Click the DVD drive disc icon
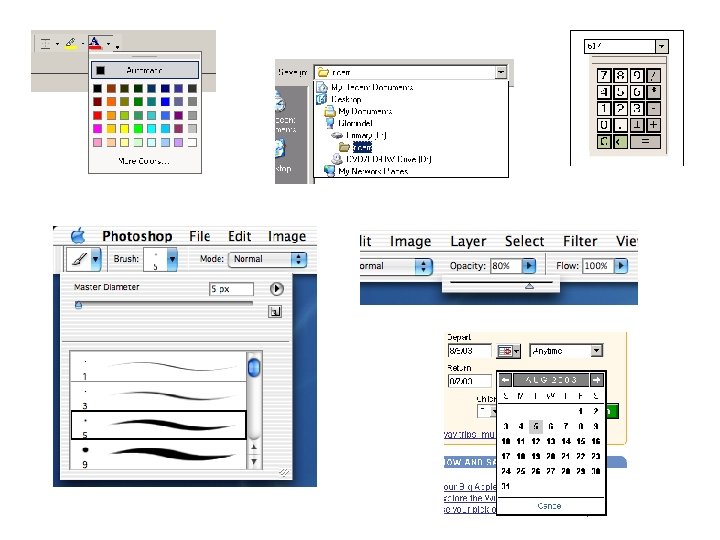 (x=337, y=159)
